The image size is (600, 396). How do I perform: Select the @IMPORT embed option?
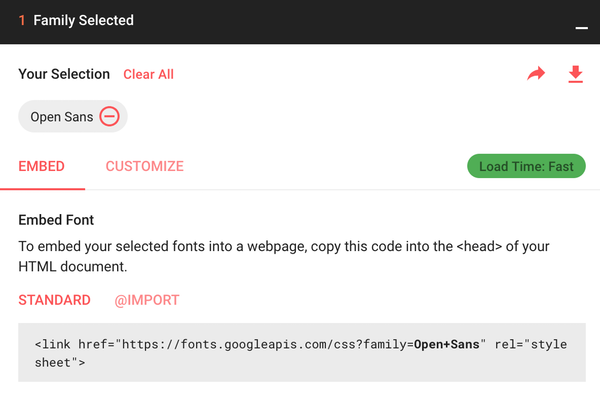pyautogui.click(x=147, y=300)
